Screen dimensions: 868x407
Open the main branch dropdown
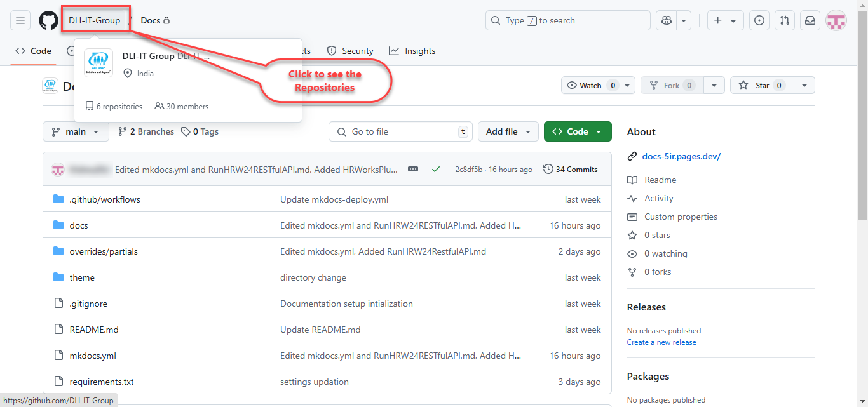click(x=76, y=131)
